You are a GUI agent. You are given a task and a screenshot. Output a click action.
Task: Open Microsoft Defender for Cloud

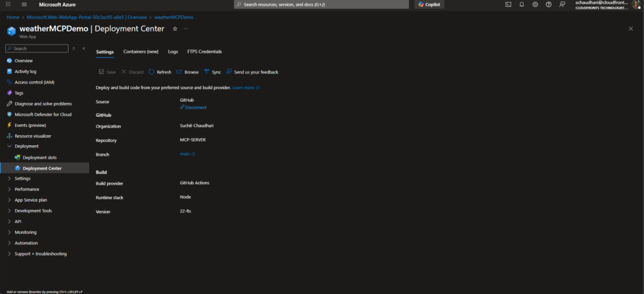click(43, 114)
